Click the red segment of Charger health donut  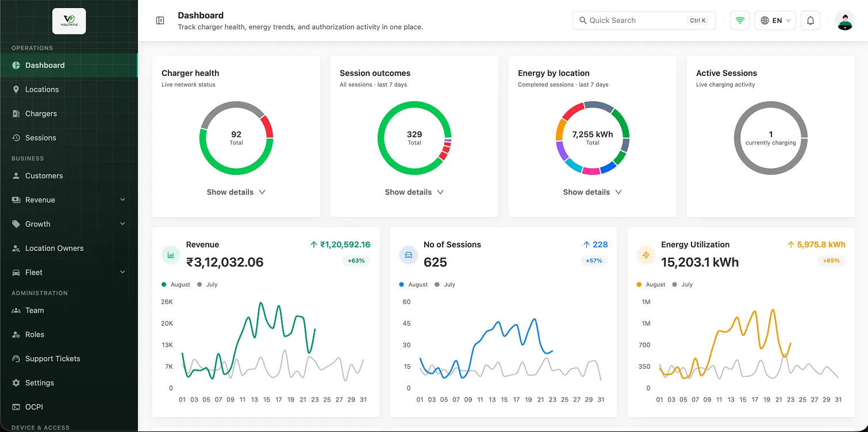point(267,127)
